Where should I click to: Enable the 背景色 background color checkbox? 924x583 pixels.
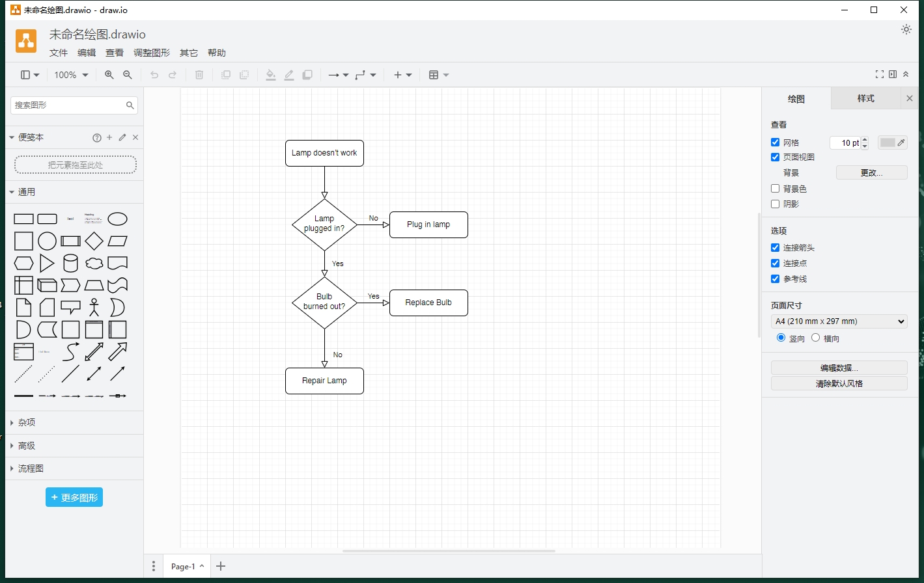pos(775,188)
